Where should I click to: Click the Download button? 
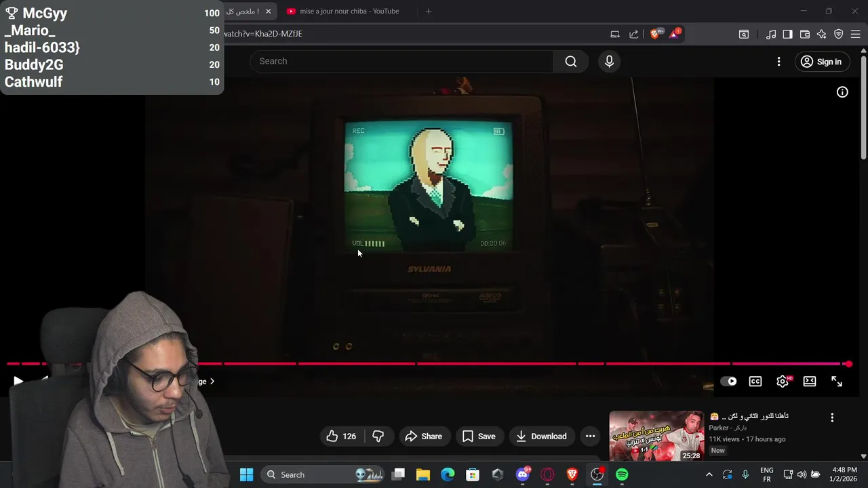click(541, 436)
